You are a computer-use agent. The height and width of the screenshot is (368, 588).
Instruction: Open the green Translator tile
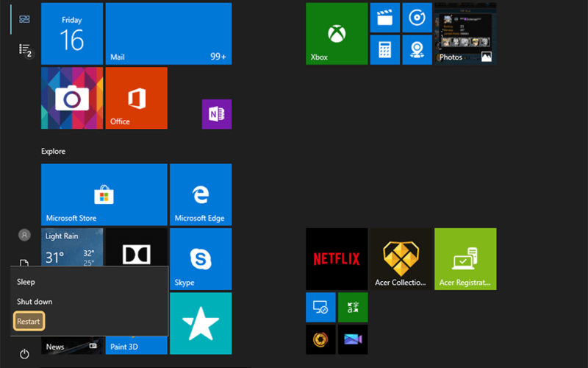click(353, 308)
